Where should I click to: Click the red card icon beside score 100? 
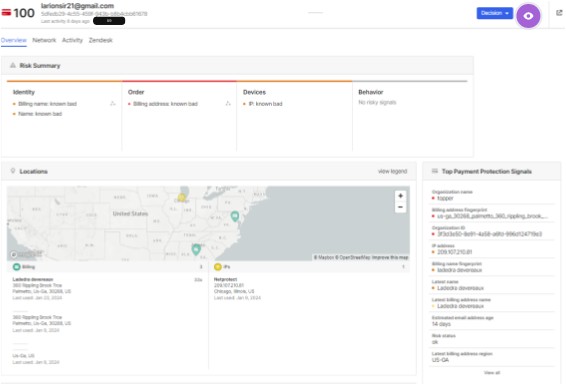[x=6, y=13]
